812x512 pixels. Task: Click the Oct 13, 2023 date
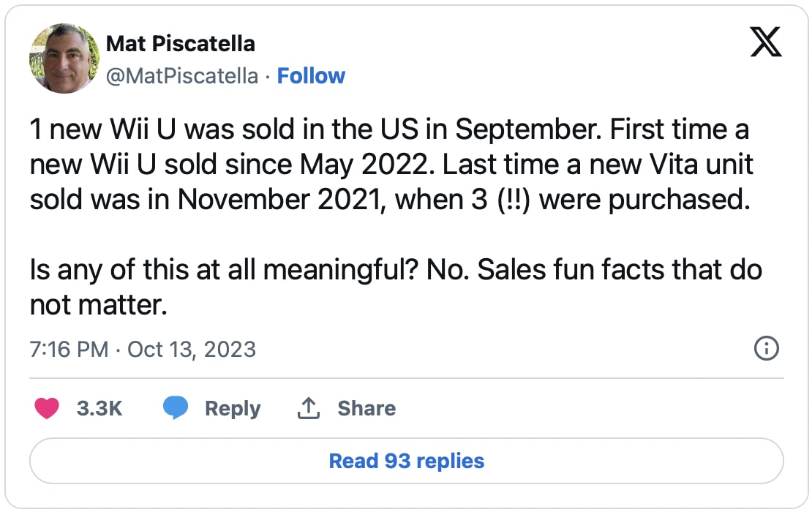point(192,350)
